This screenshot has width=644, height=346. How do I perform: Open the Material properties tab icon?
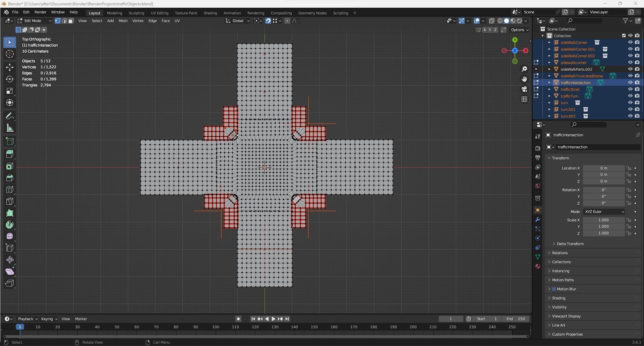pos(538,266)
